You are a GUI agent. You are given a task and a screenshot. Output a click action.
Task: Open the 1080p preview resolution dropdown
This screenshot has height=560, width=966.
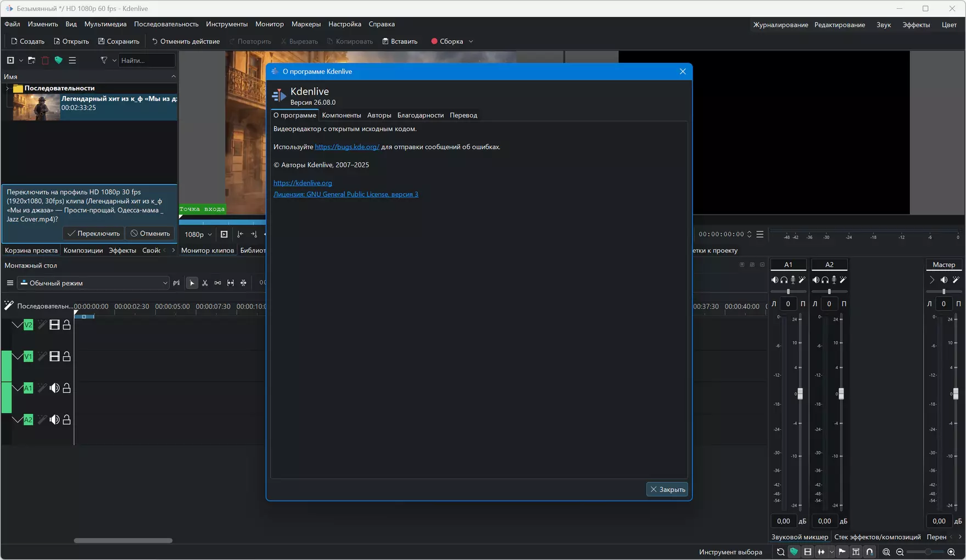(x=198, y=234)
